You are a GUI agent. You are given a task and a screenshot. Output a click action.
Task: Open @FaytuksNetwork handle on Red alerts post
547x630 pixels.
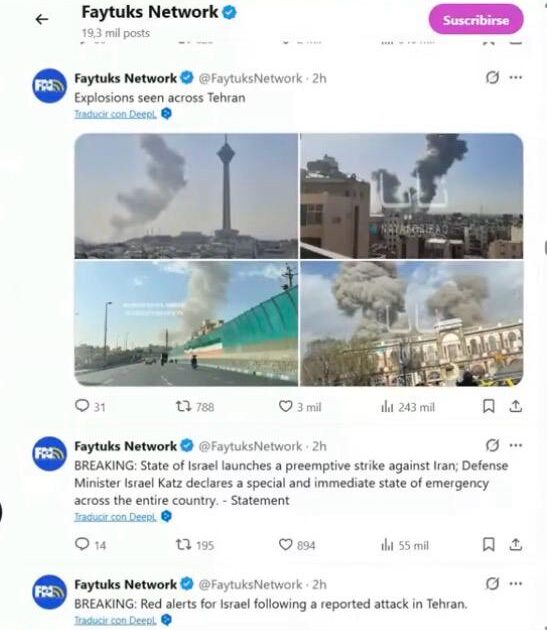tap(250, 584)
